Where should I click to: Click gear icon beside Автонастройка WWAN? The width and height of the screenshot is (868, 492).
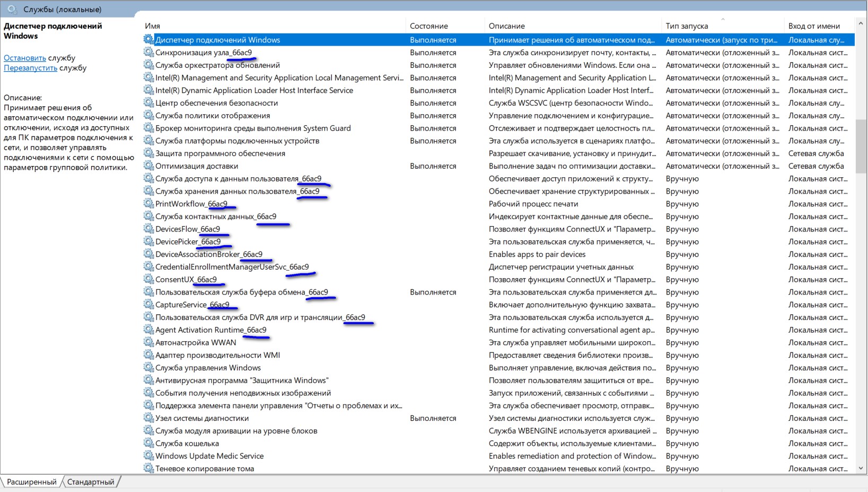[148, 342]
